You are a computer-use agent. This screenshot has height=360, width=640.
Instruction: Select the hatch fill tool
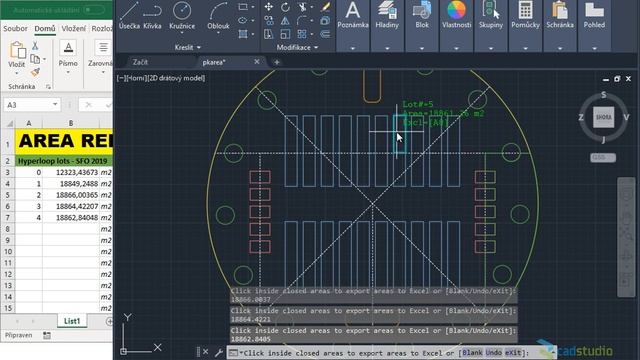click(x=243, y=34)
